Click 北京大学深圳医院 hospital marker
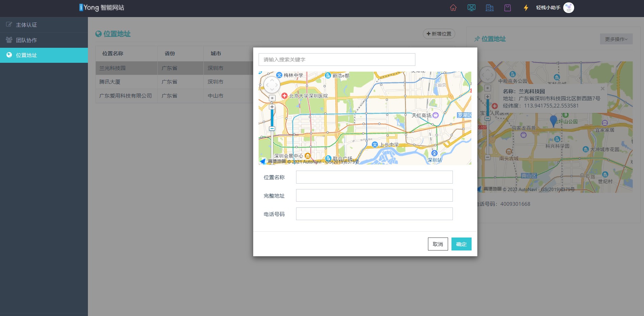This screenshot has height=316, width=644. pyautogui.click(x=284, y=96)
